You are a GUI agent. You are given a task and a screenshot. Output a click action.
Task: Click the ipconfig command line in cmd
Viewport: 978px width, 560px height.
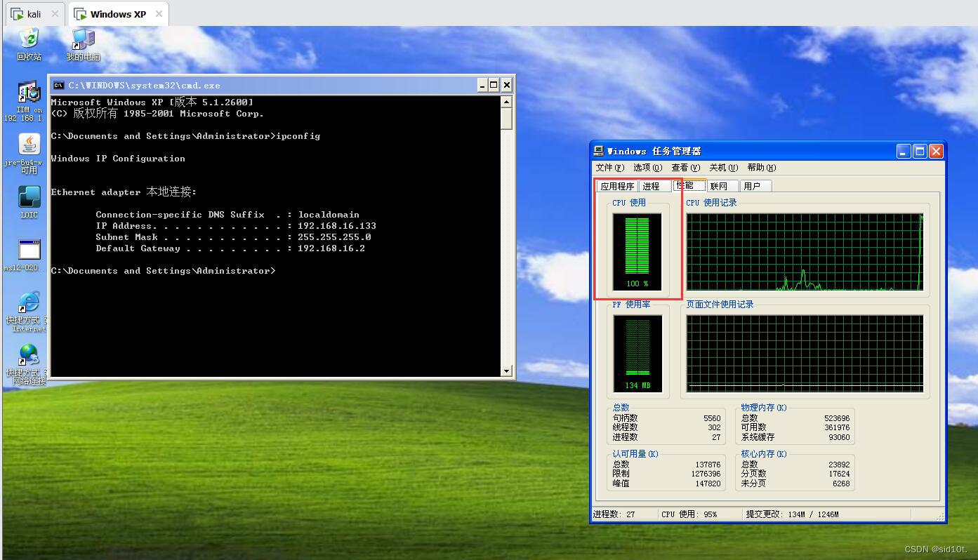tap(185, 136)
